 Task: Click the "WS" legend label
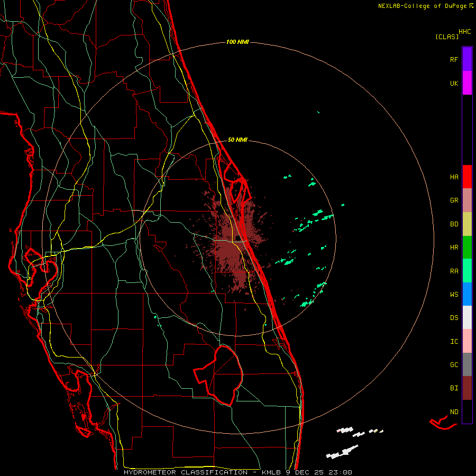click(454, 295)
